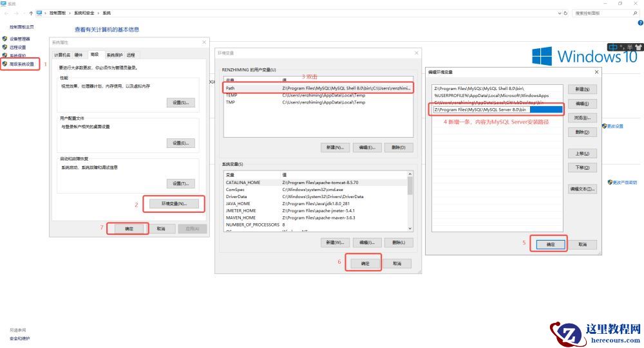Expand the address bar history dropdown arrow
This screenshot has height=348, width=644.
click(x=560, y=13)
